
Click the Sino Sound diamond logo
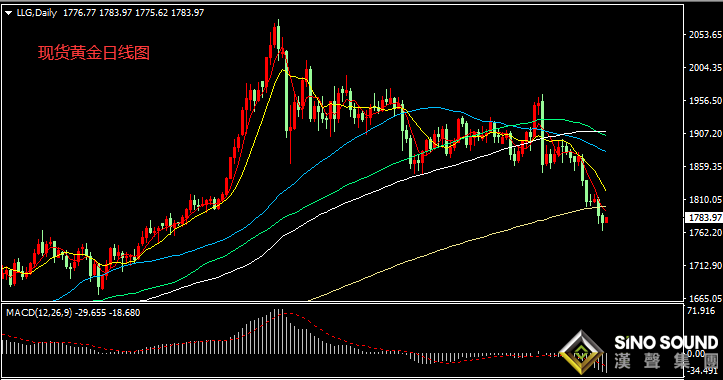[x=581, y=352]
